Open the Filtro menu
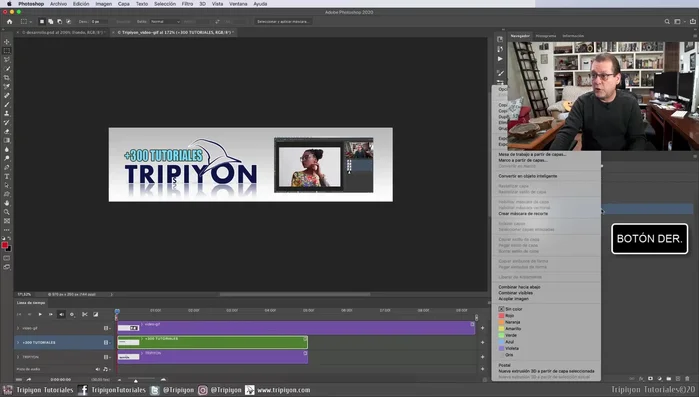Image resolution: width=699 pixels, height=397 pixels. pyautogui.click(x=187, y=4)
